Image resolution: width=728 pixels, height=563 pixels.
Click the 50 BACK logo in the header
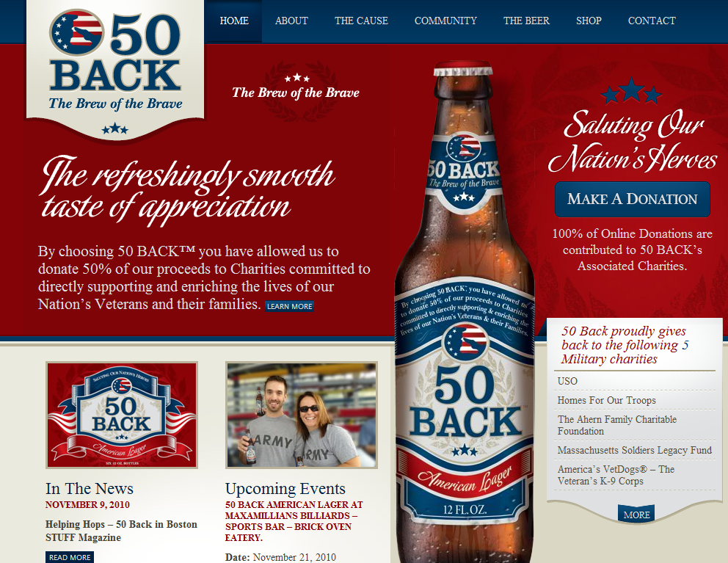click(115, 70)
